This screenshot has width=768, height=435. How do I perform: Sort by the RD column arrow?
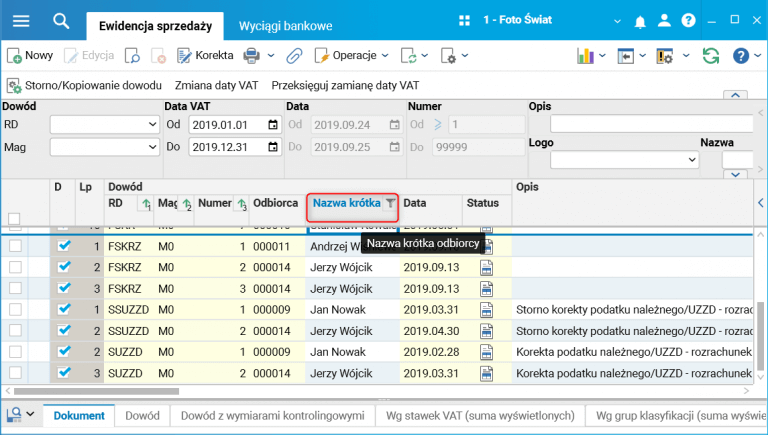(x=146, y=204)
